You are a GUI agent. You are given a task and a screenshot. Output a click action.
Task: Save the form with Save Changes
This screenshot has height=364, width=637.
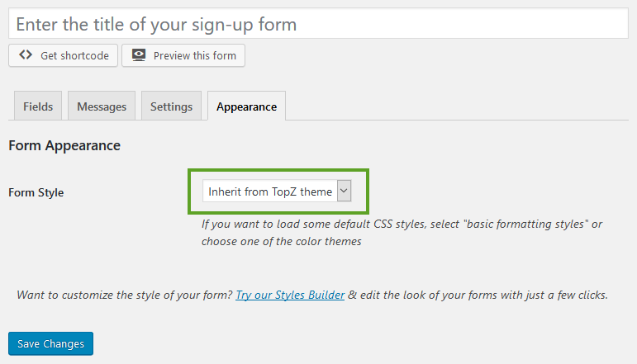[x=50, y=343]
